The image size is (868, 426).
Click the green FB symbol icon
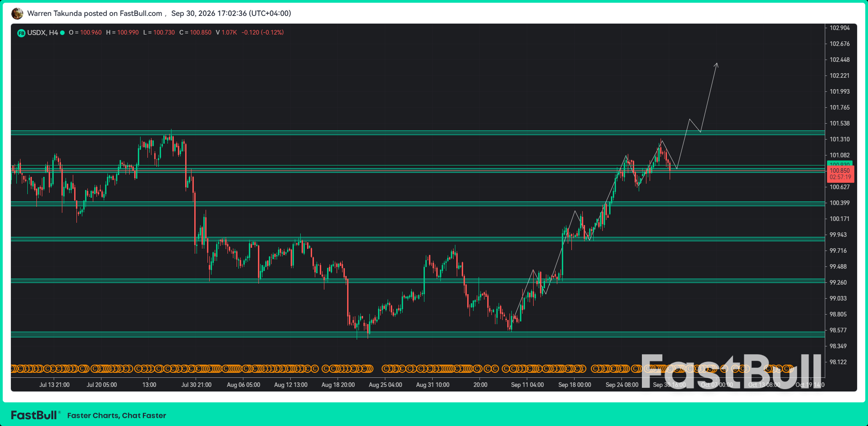pyautogui.click(x=21, y=33)
